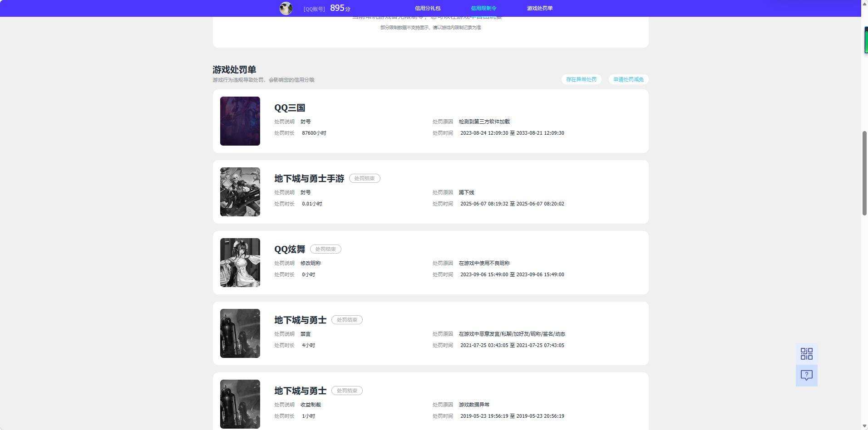868x430 pixels.
Task: Open the QQ炫舞 game thumbnail
Action: pos(240,263)
